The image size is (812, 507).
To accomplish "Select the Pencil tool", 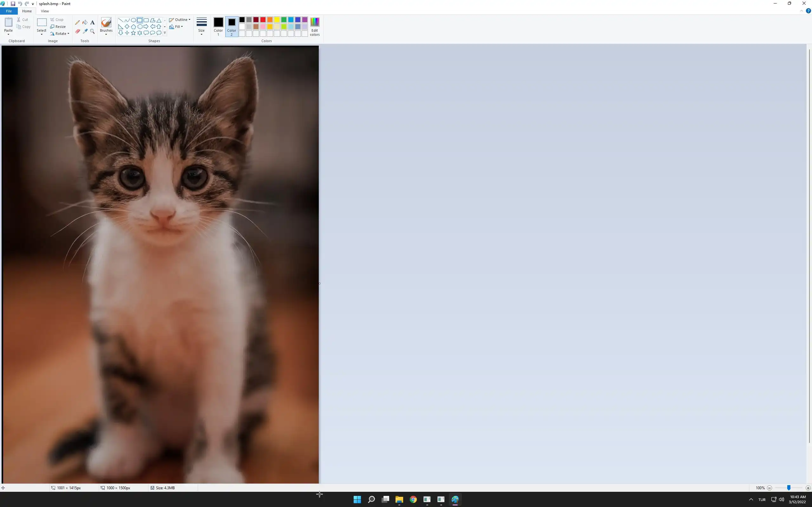I will coord(77,22).
